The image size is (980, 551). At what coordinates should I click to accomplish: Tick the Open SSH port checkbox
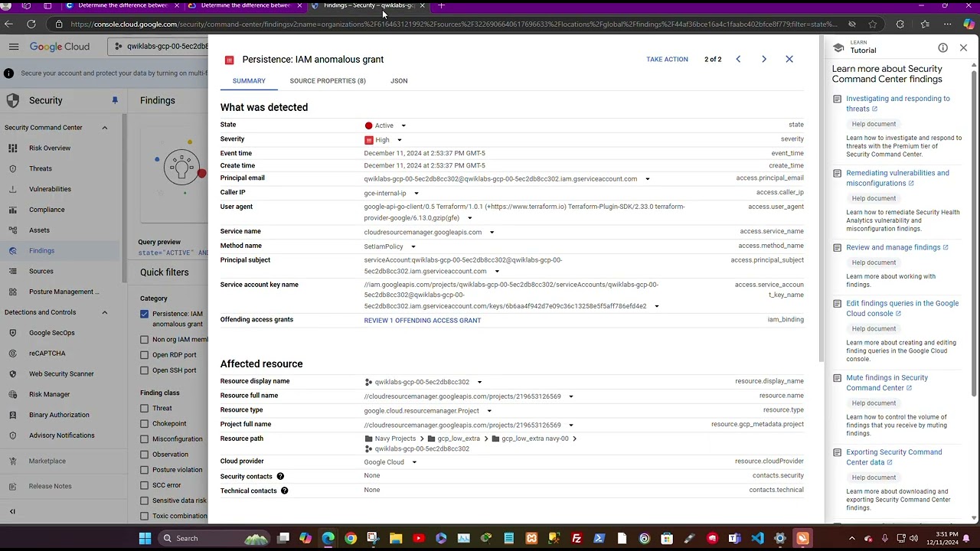[144, 370]
